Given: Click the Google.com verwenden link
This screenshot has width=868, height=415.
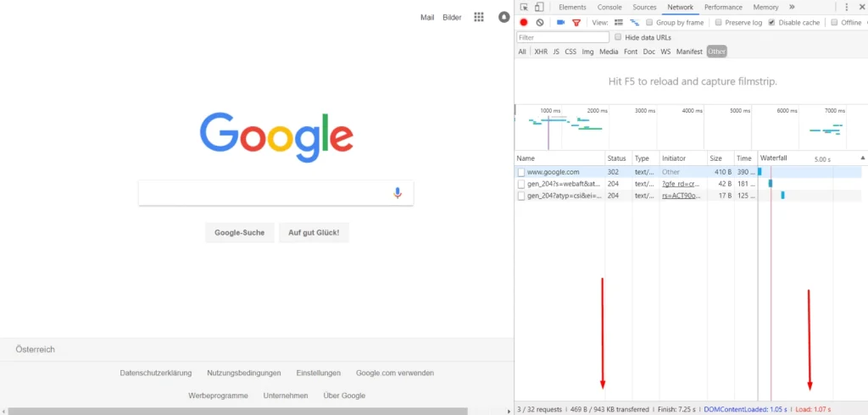Looking at the screenshot, I should tap(395, 373).
